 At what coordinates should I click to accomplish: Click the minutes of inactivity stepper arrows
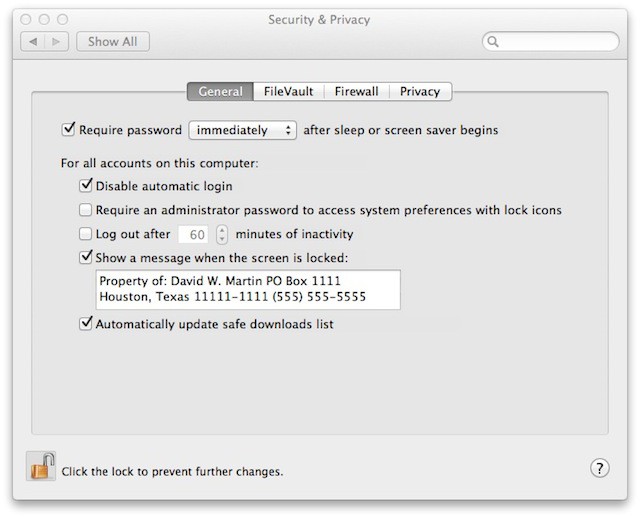coord(222,235)
